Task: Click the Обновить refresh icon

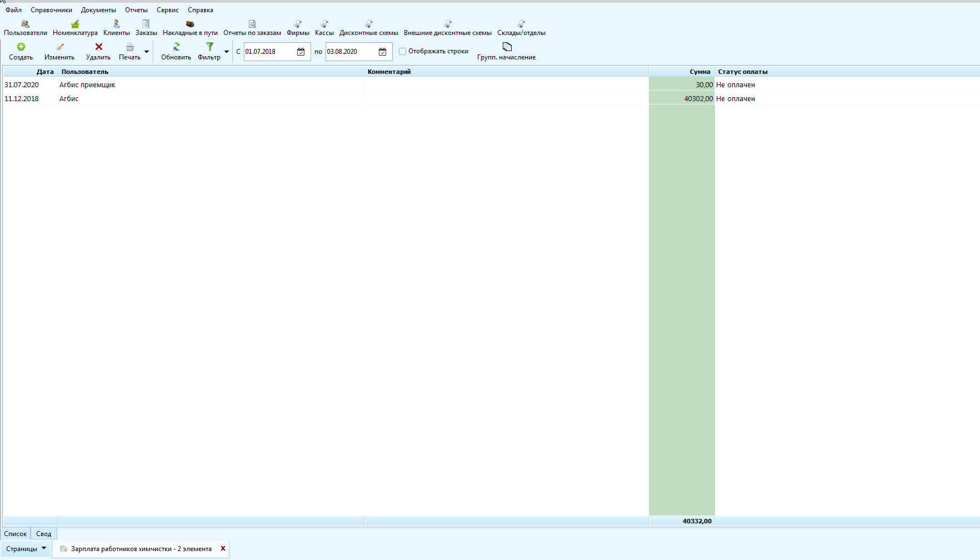Action: pos(177,47)
